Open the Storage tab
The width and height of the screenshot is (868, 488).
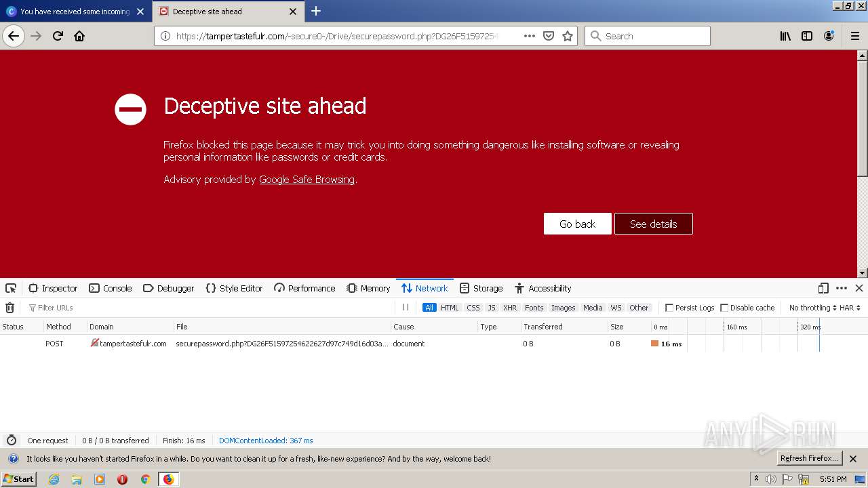[x=481, y=288]
